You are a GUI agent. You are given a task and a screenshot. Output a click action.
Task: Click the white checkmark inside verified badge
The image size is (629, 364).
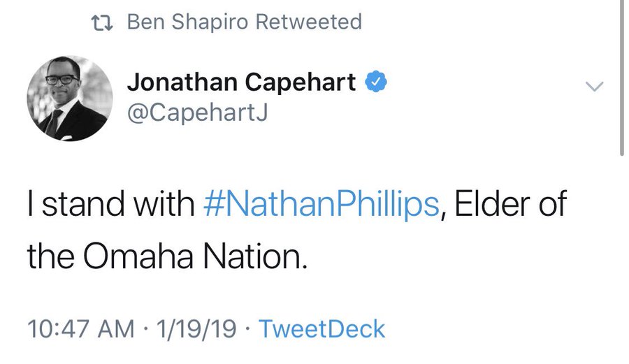(376, 81)
